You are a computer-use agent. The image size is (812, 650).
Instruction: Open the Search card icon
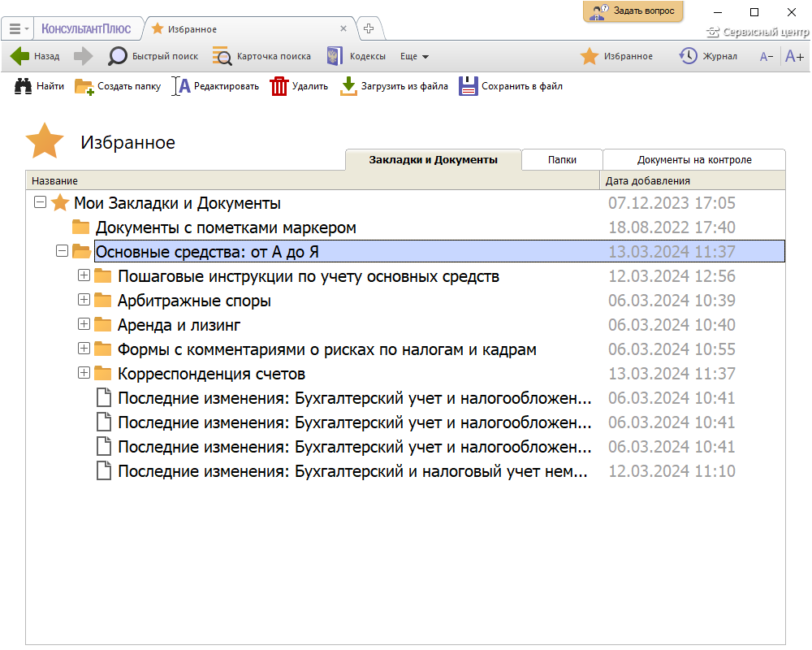pyautogui.click(x=222, y=56)
